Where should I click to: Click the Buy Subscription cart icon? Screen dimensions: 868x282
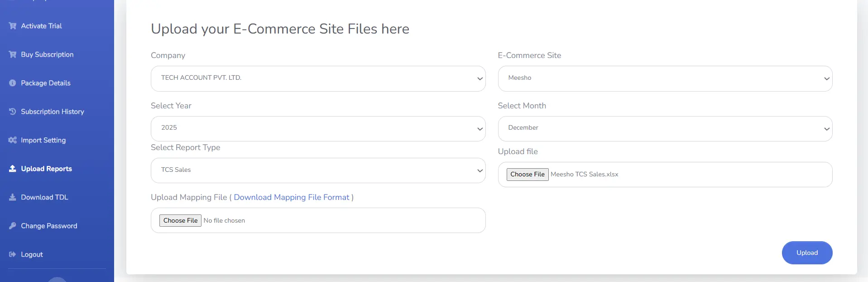tap(13, 54)
